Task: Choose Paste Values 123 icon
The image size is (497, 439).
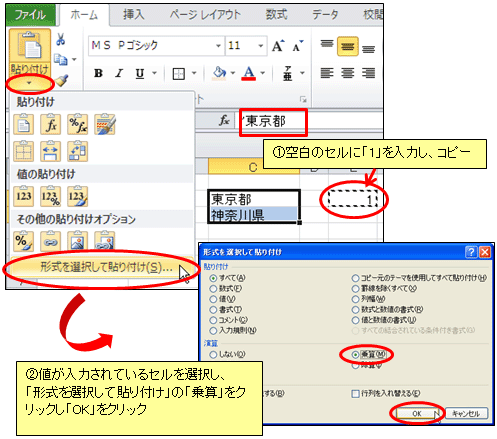Action: (23, 196)
